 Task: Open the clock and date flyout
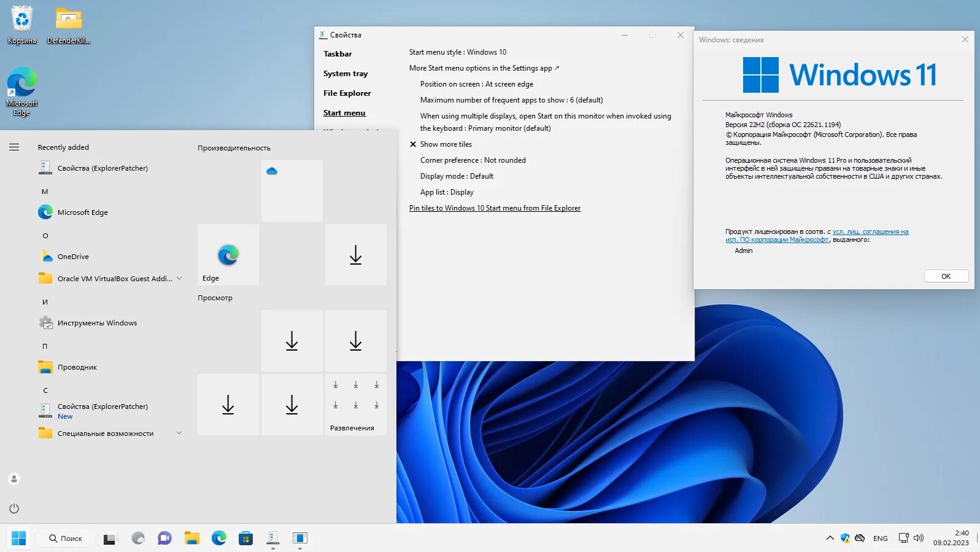pos(951,538)
